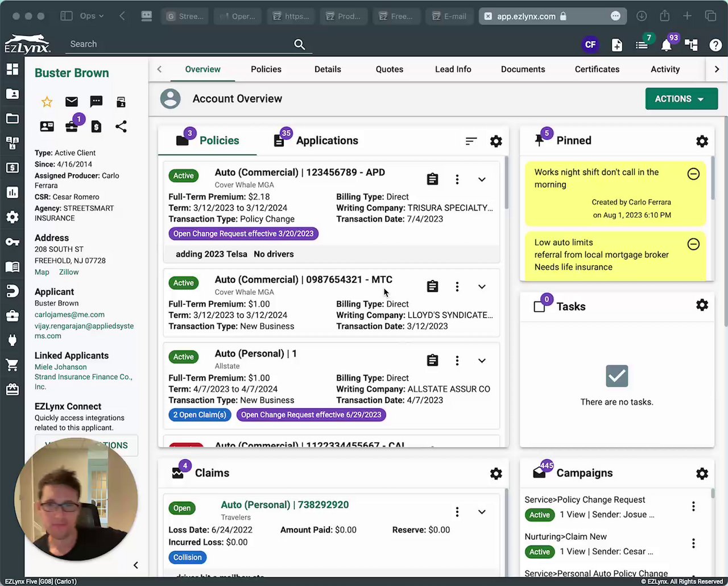Open the Zillow link
The image size is (728, 586).
click(x=69, y=272)
